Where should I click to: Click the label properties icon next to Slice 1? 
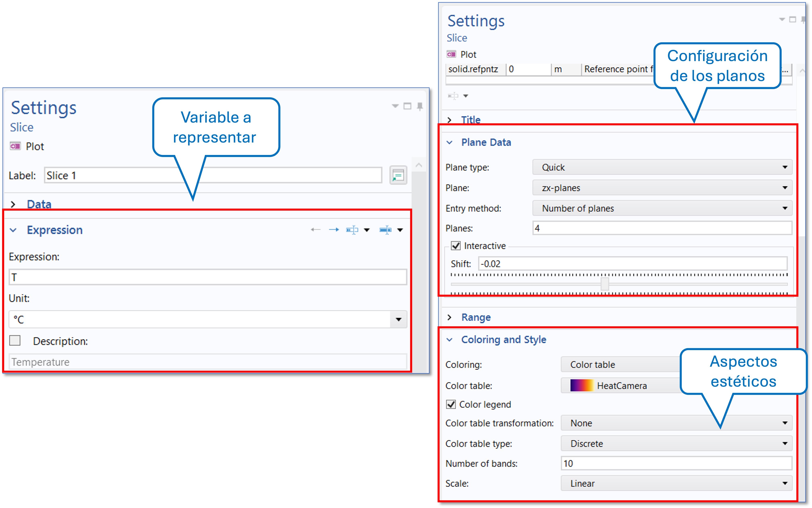(x=398, y=175)
